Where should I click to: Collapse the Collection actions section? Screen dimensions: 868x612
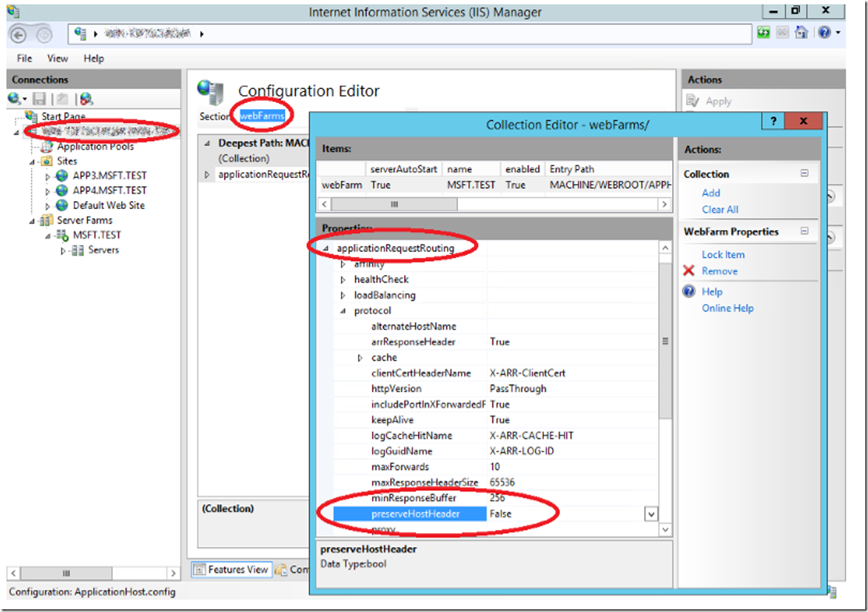coord(804,174)
